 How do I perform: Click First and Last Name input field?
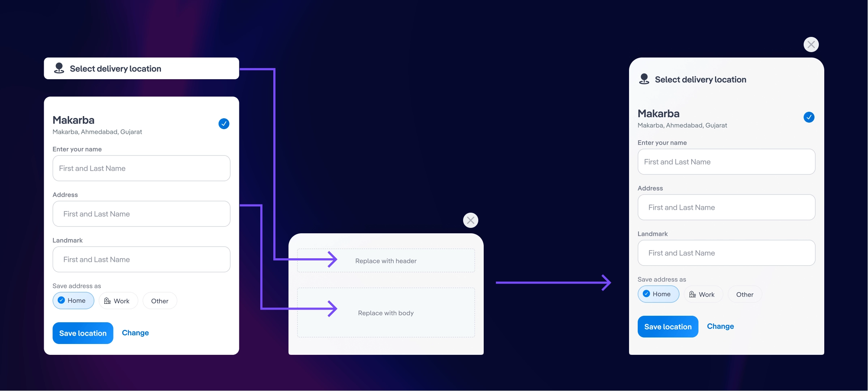click(142, 168)
